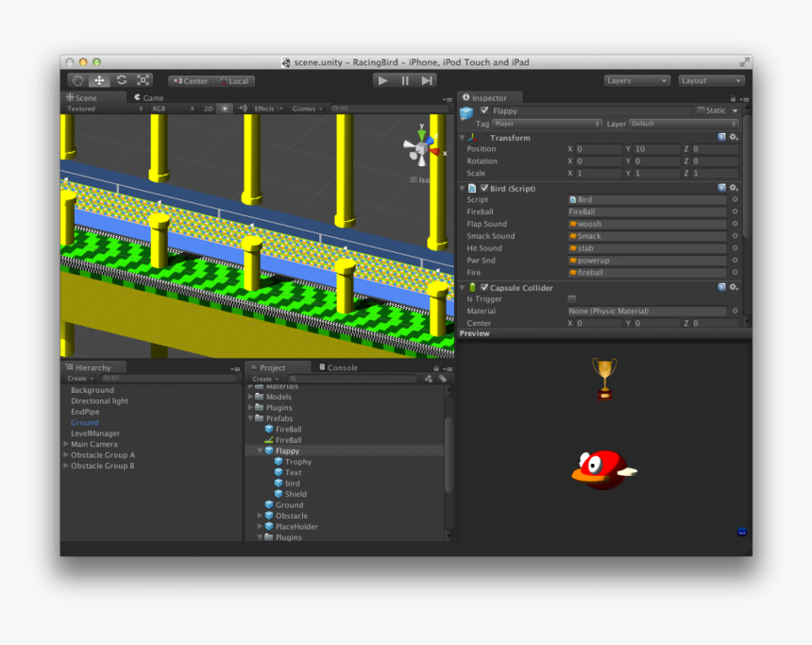This screenshot has height=645, width=812.
Task: Click the Scene search field
Action: click(x=388, y=109)
